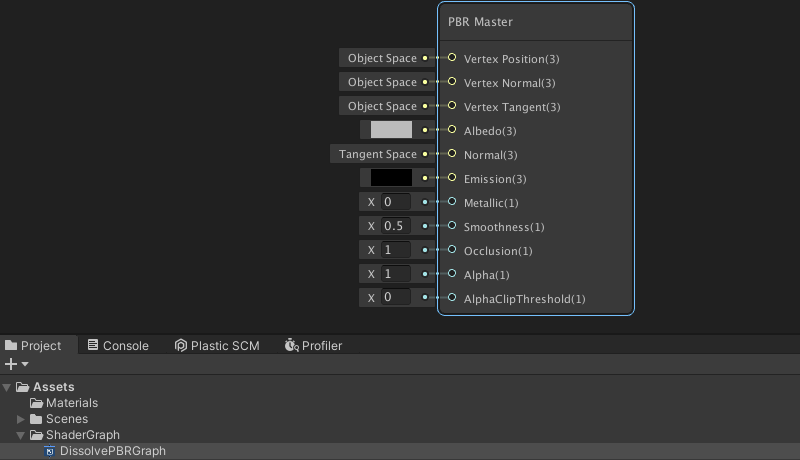Click the Normal(3) slot label
The image size is (800, 460).
490,155
